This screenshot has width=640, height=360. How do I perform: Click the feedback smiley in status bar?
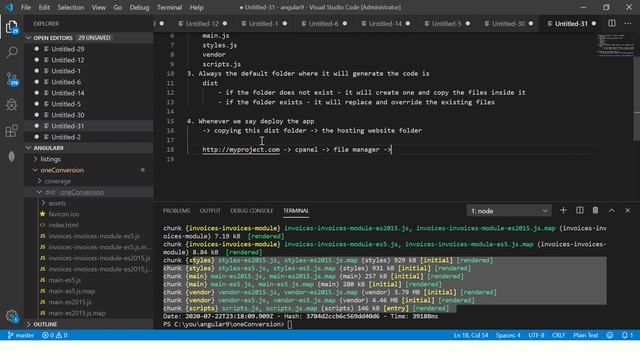coord(610,335)
